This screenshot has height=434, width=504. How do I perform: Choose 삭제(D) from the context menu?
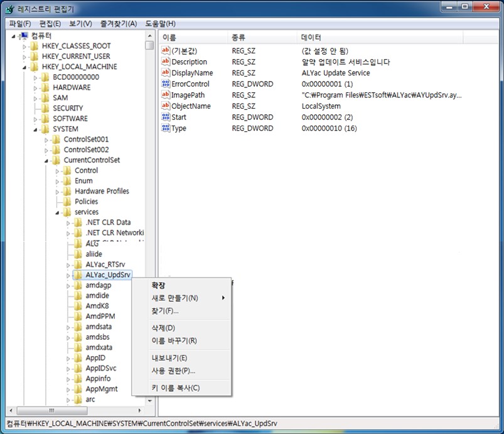(x=163, y=328)
